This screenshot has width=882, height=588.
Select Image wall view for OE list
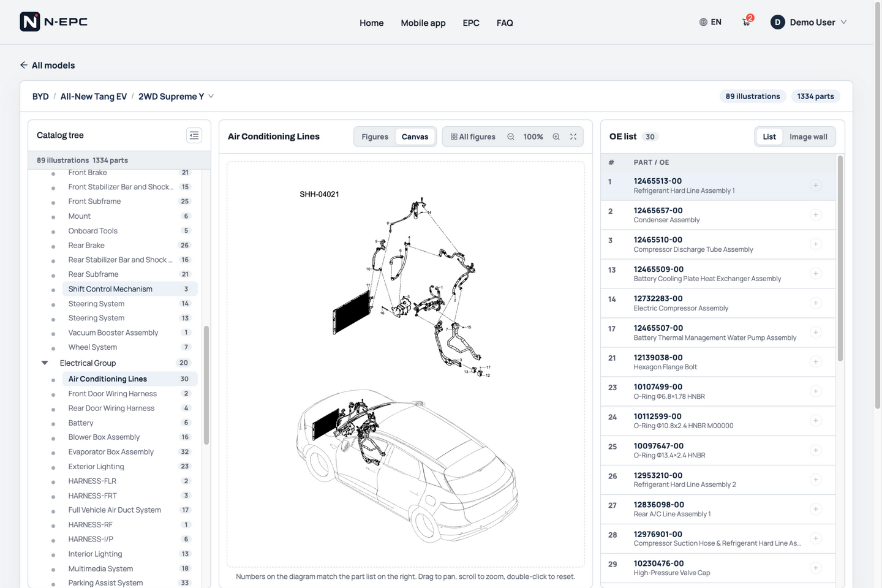pyautogui.click(x=808, y=137)
